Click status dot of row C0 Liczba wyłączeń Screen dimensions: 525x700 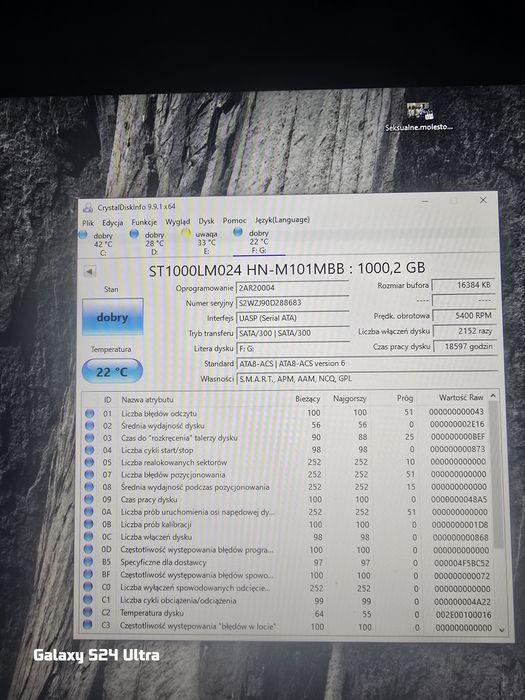coord(88,587)
